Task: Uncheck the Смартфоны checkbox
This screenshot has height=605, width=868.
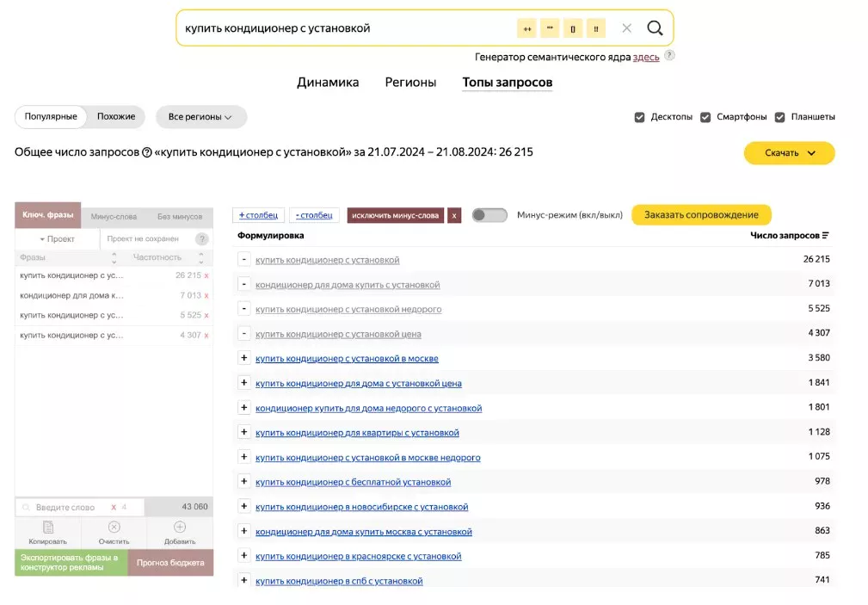Action: click(705, 117)
